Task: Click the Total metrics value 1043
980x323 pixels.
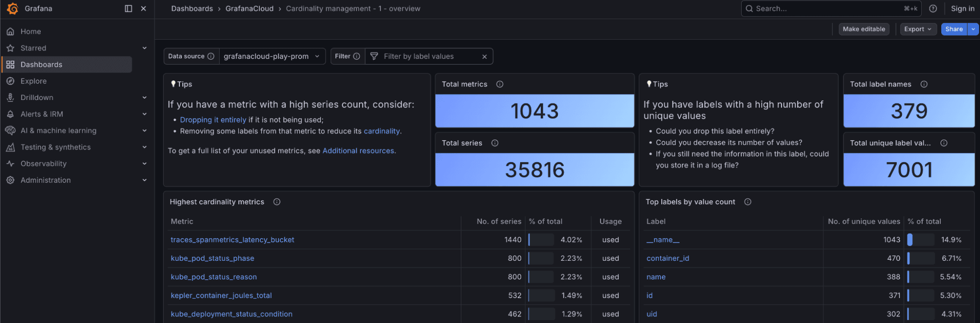Action: pyautogui.click(x=535, y=111)
